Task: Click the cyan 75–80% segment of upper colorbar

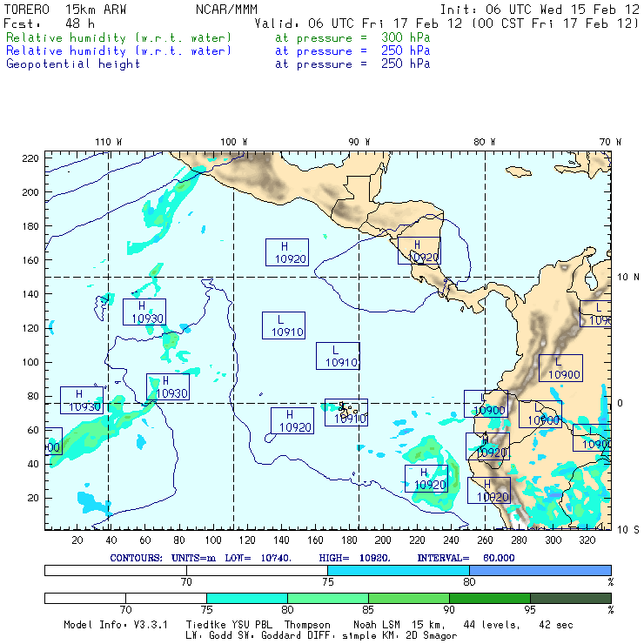Action: click(x=399, y=570)
